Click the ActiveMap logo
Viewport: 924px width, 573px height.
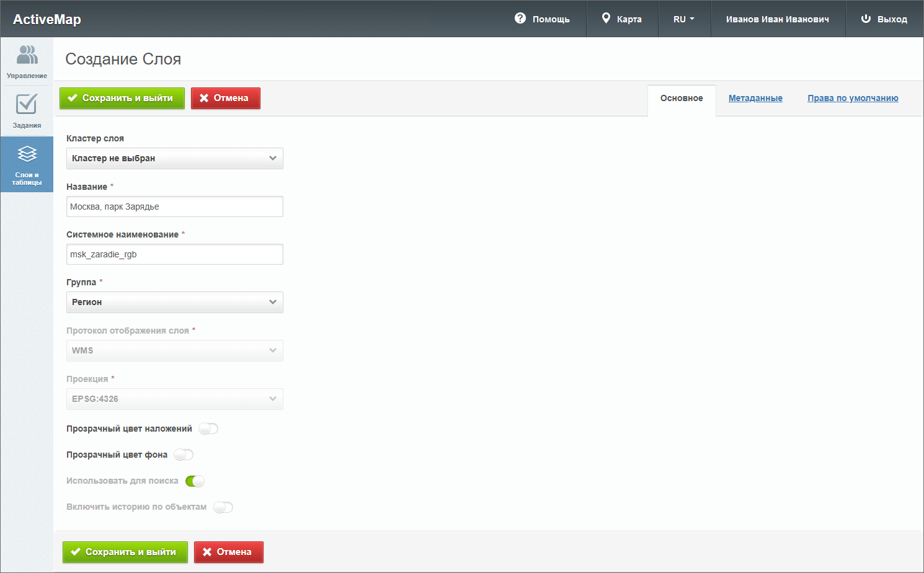pyautogui.click(x=47, y=19)
